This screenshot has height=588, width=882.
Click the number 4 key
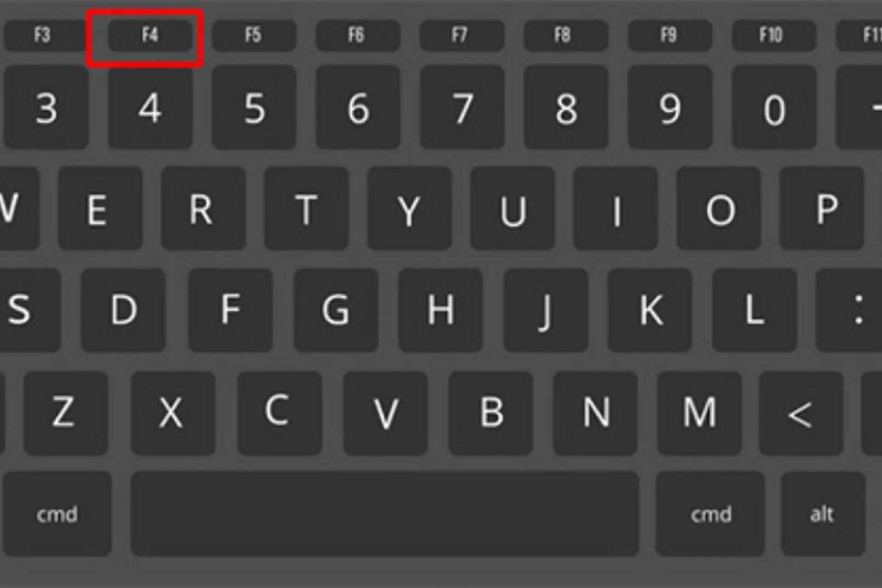[x=150, y=107]
